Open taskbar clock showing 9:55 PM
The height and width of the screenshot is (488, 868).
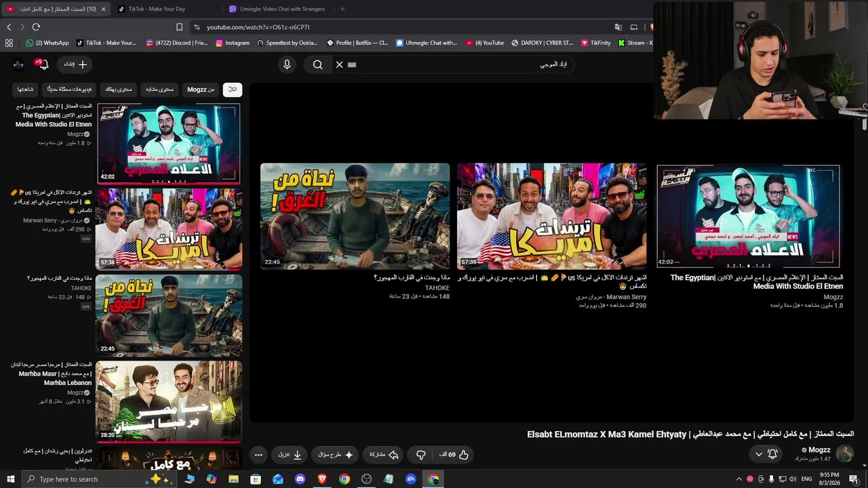[x=829, y=479]
